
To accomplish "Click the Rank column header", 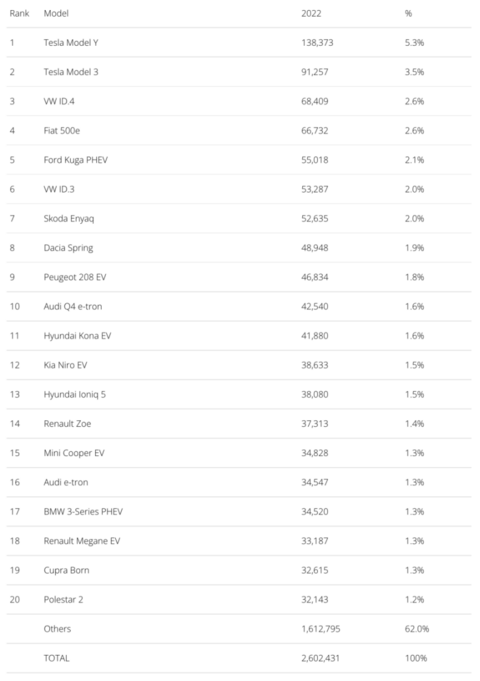I will click(20, 13).
